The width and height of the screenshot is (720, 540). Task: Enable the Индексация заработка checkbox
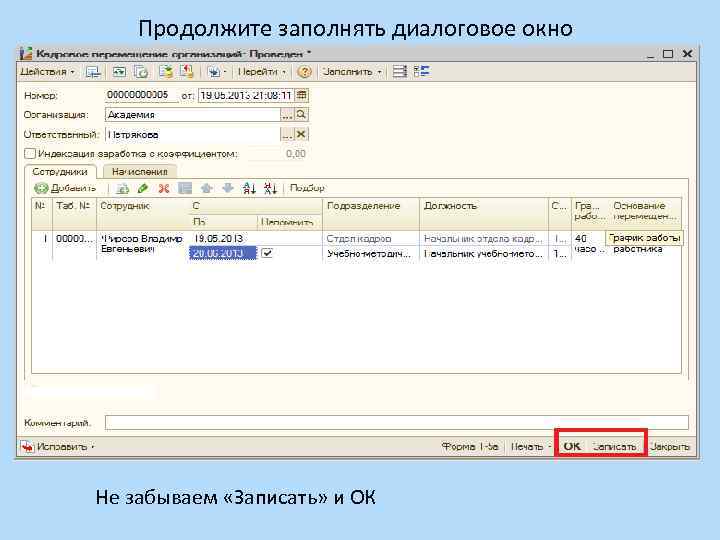tap(30, 153)
